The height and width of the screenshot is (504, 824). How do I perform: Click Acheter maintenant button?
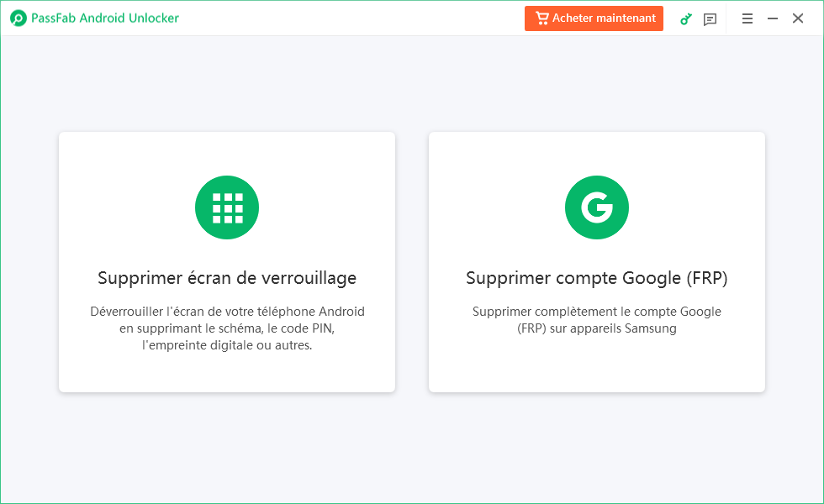(x=594, y=18)
